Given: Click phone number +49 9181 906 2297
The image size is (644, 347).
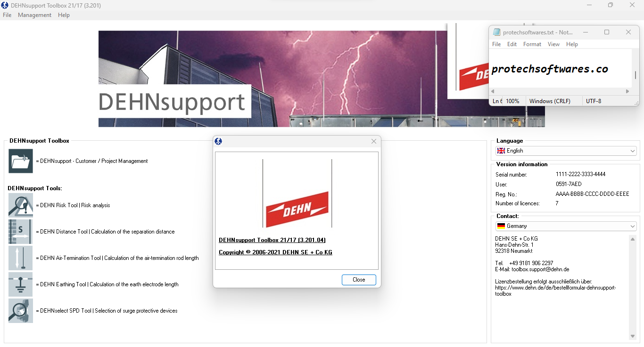Looking at the screenshot, I should (x=531, y=263).
